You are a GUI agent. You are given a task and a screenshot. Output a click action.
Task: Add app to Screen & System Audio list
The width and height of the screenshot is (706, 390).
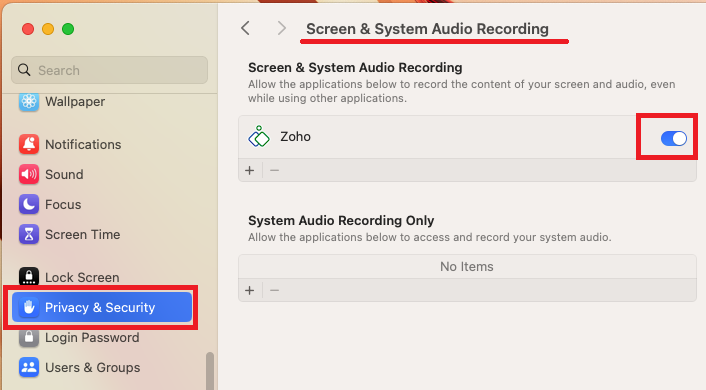pos(250,171)
